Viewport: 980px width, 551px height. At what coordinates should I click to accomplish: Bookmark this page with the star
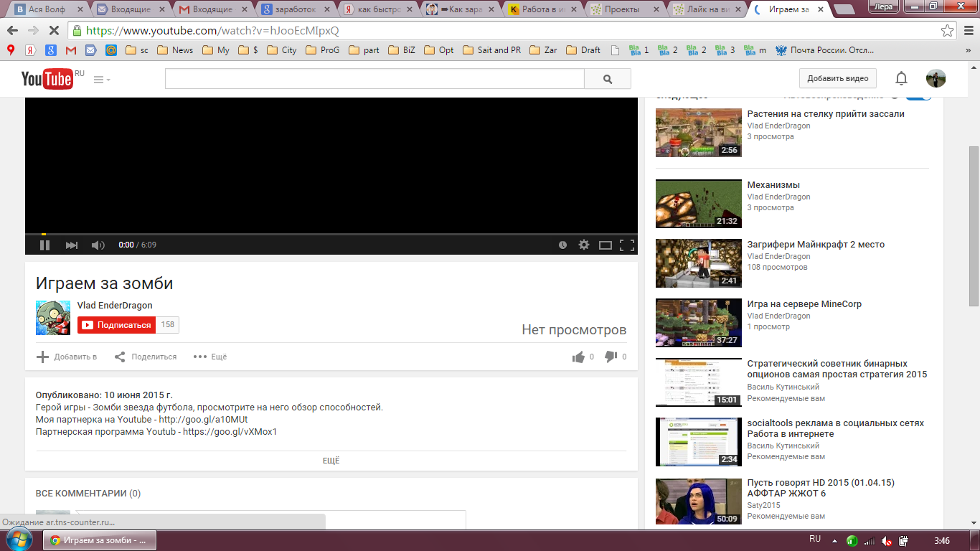click(x=948, y=31)
